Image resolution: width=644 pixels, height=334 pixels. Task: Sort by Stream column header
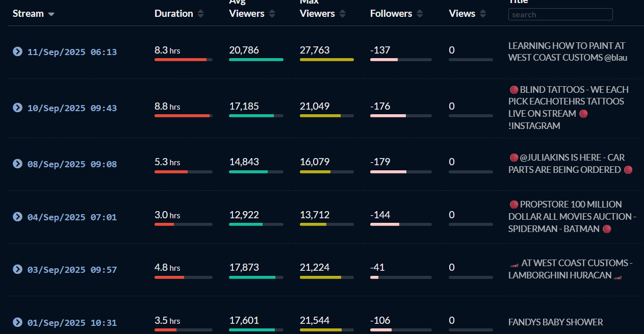pyautogui.click(x=28, y=14)
